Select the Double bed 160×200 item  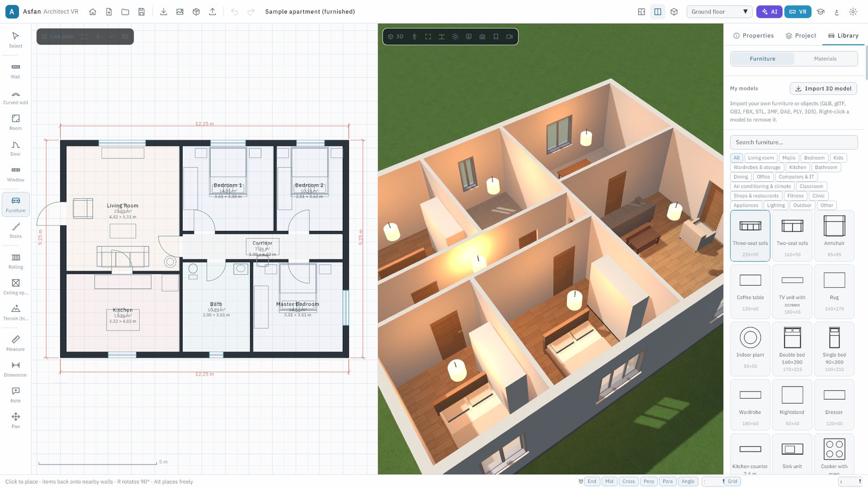pos(792,349)
